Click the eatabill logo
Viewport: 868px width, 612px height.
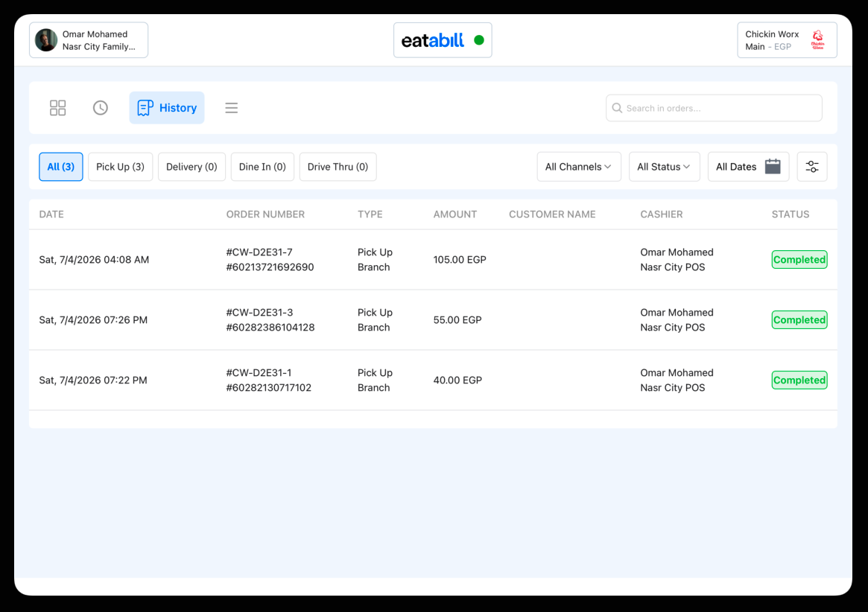pyautogui.click(x=432, y=40)
